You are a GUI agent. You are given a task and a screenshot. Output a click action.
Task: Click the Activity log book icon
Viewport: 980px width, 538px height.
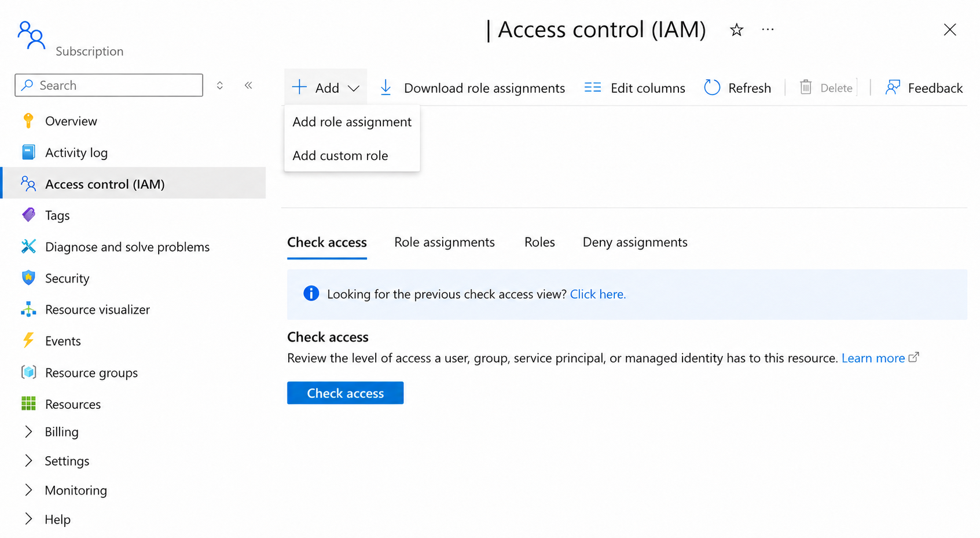click(x=28, y=152)
